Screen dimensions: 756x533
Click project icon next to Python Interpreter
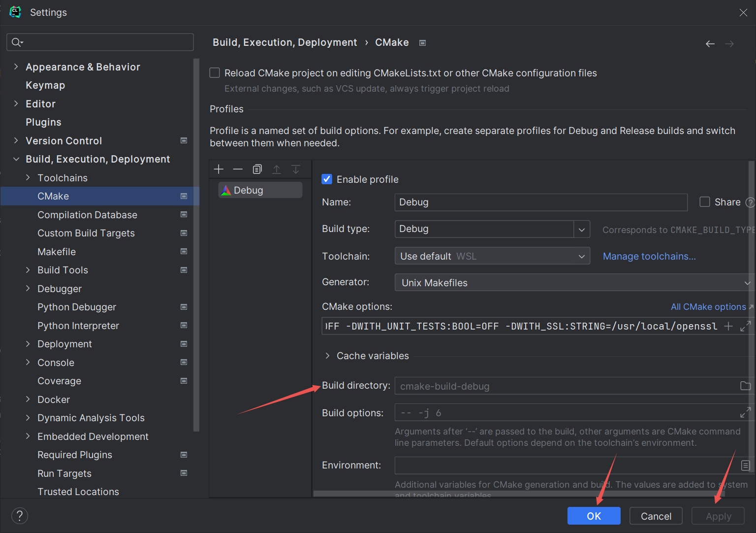click(184, 325)
